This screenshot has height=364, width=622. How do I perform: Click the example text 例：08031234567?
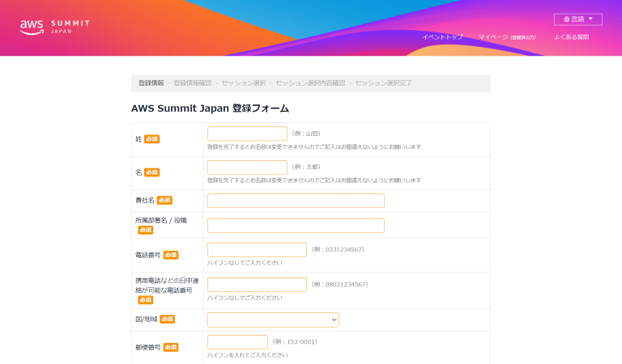(339, 285)
